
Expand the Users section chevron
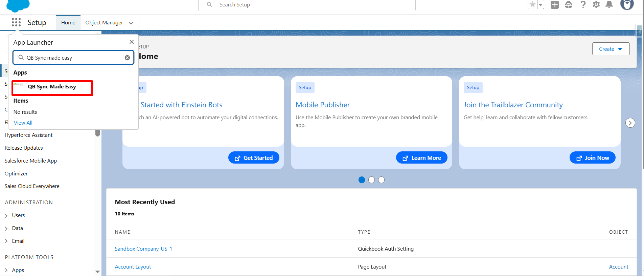pyautogui.click(x=6, y=215)
